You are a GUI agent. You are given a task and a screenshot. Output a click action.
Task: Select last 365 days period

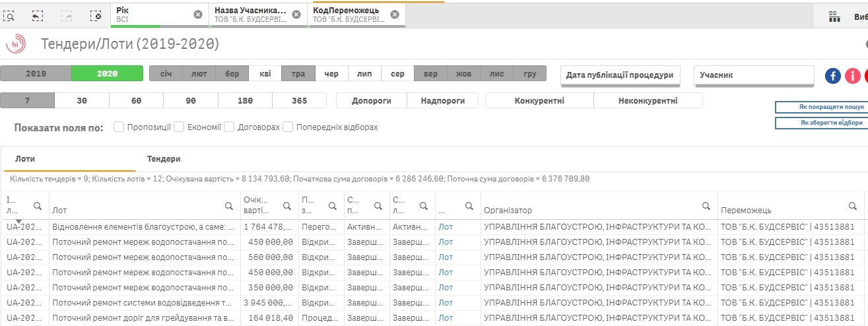pyautogui.click(x=299, y=101)
